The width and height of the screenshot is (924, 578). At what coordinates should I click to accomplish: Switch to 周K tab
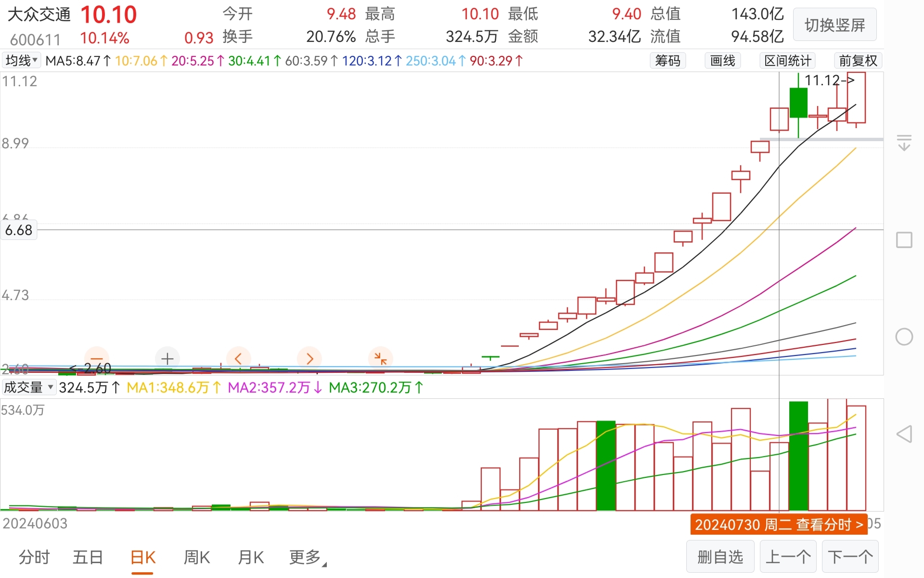[x=196, y=557]
